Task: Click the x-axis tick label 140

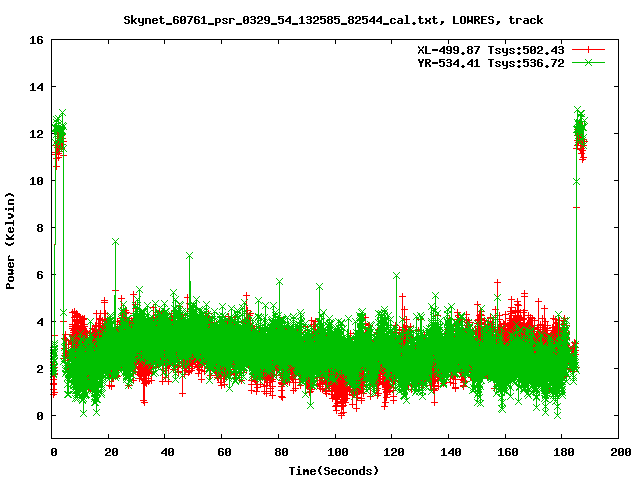Action: (x=451, y=452)
